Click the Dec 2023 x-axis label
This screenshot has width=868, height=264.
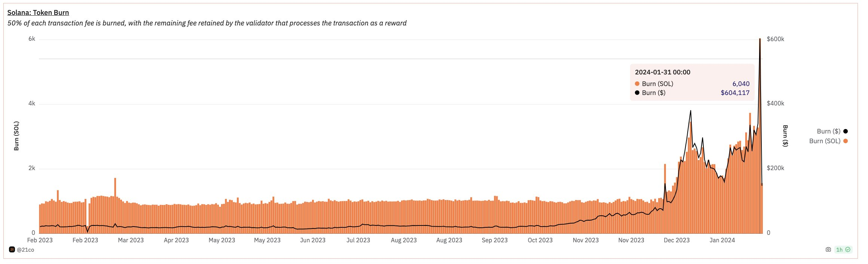pos(676,240)
